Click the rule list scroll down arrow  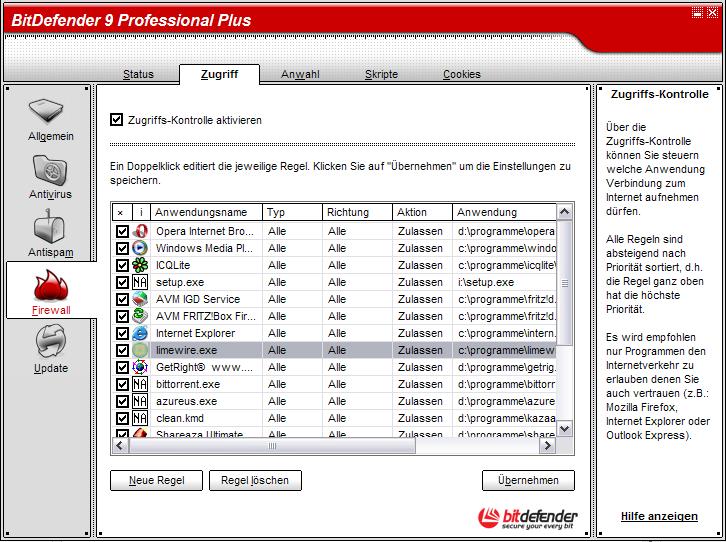[564, 429]
